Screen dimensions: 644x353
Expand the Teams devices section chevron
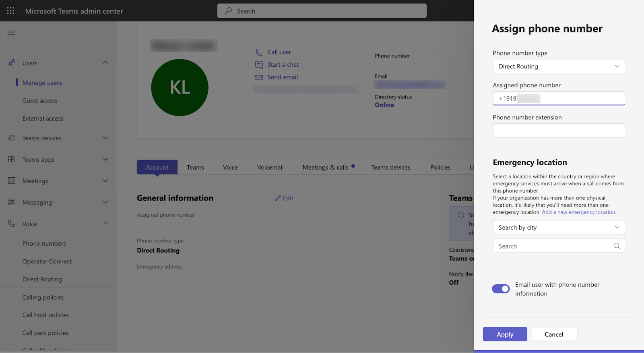coord(105,138)
